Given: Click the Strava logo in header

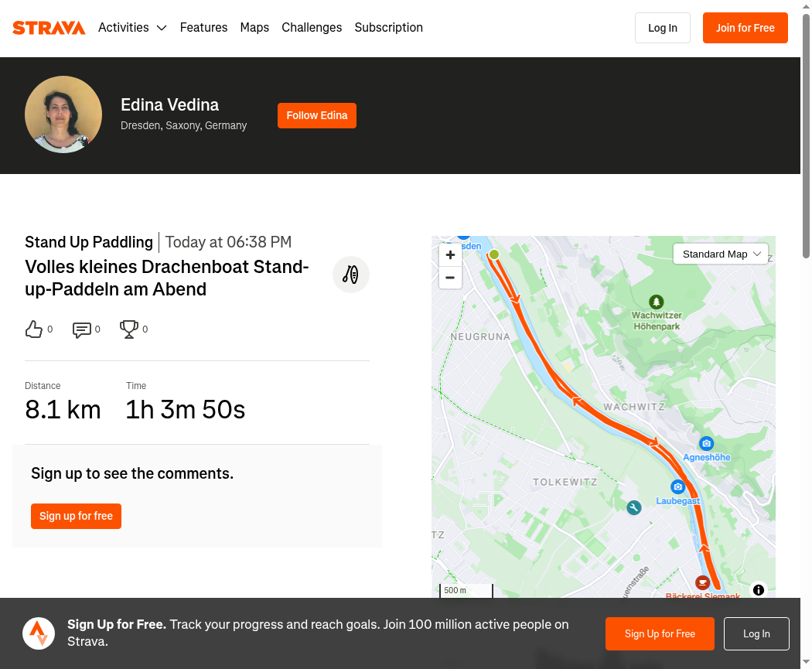Looking at the screenshot, I should pyautogui.click(x=49, y=27).
